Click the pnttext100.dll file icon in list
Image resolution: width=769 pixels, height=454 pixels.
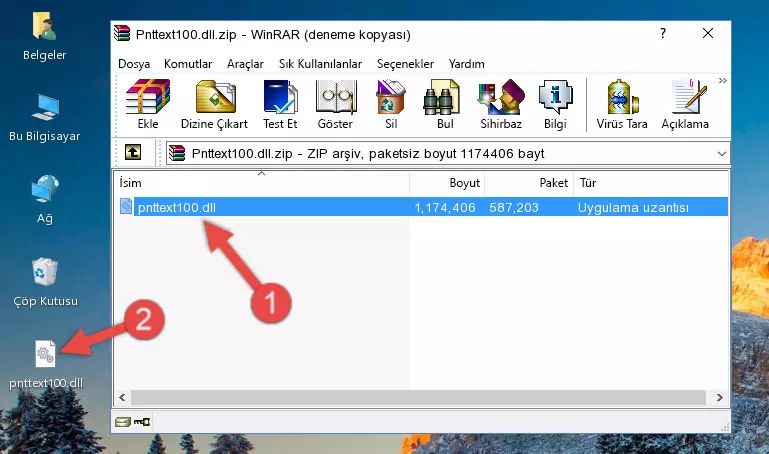pyautogui.click(x=126, y=206)
